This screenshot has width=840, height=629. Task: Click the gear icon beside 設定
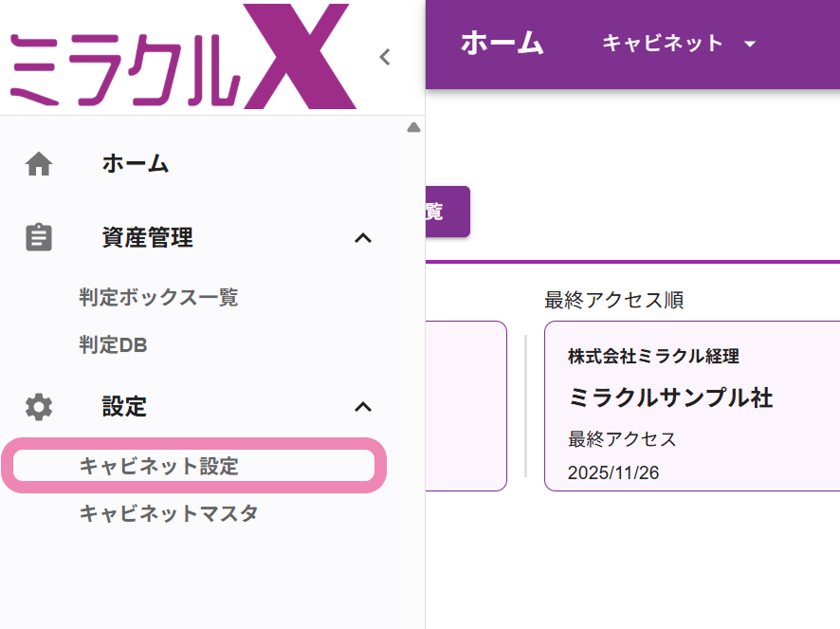click(37, 406)
